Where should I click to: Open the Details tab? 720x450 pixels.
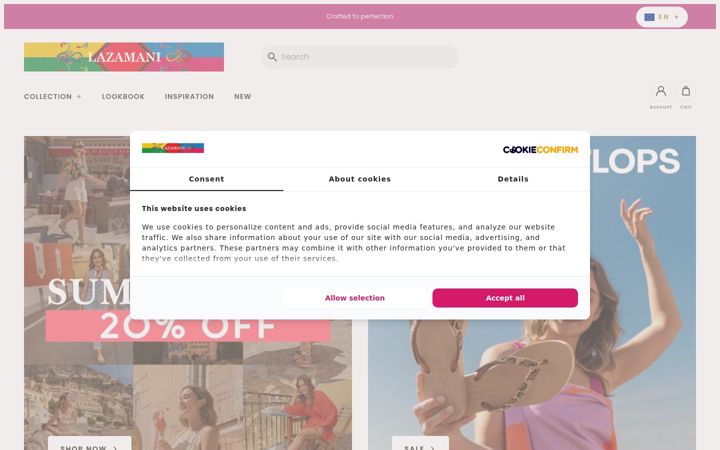(513, 179)
